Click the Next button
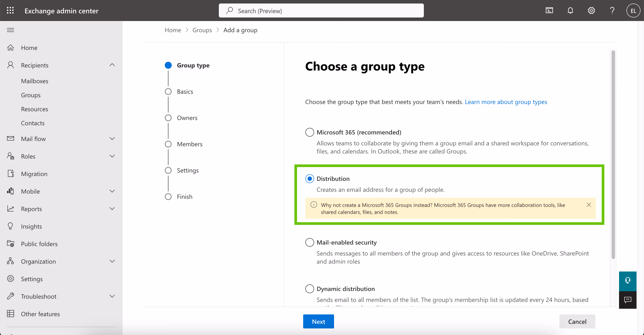This screenshot has height=335, width=644. (x=318, y=321)
